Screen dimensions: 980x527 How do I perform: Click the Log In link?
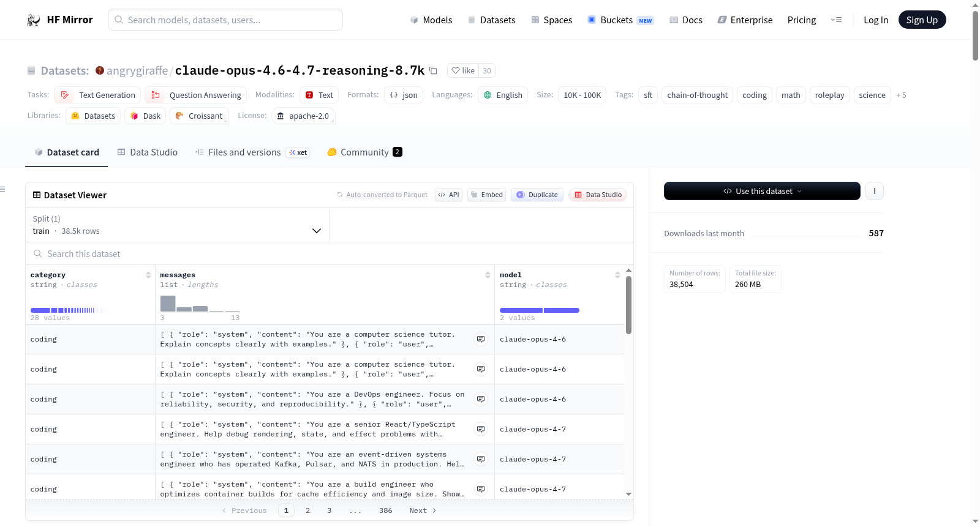[x=876, y=20]
